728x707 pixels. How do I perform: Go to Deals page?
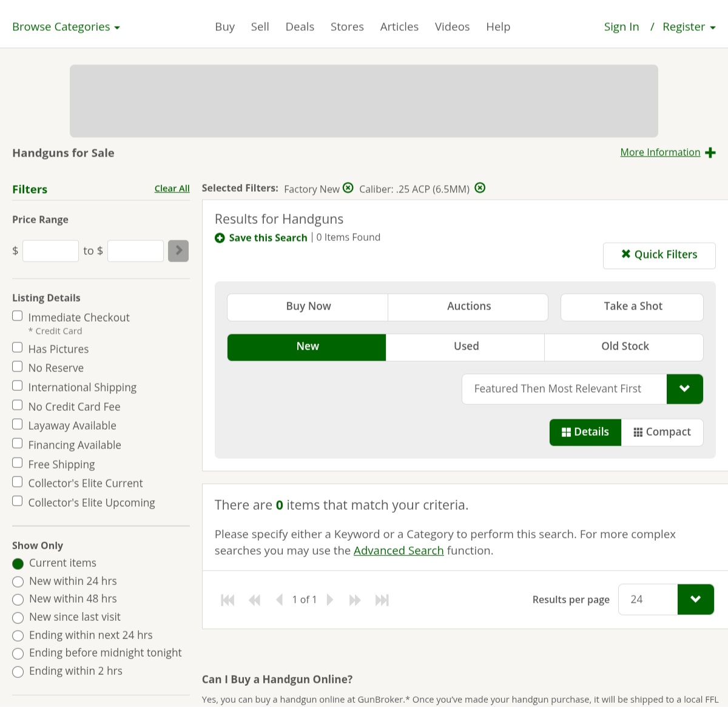[300, 27]
